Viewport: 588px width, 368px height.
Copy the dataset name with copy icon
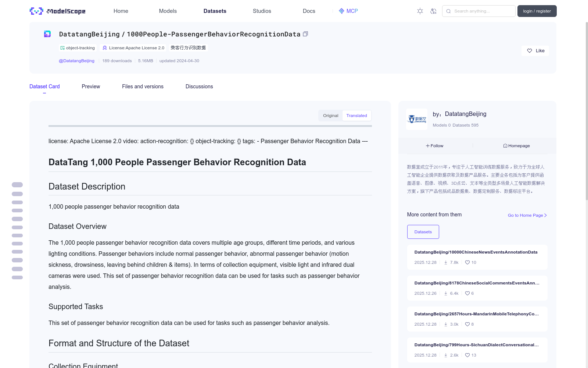tap(305, 34)
